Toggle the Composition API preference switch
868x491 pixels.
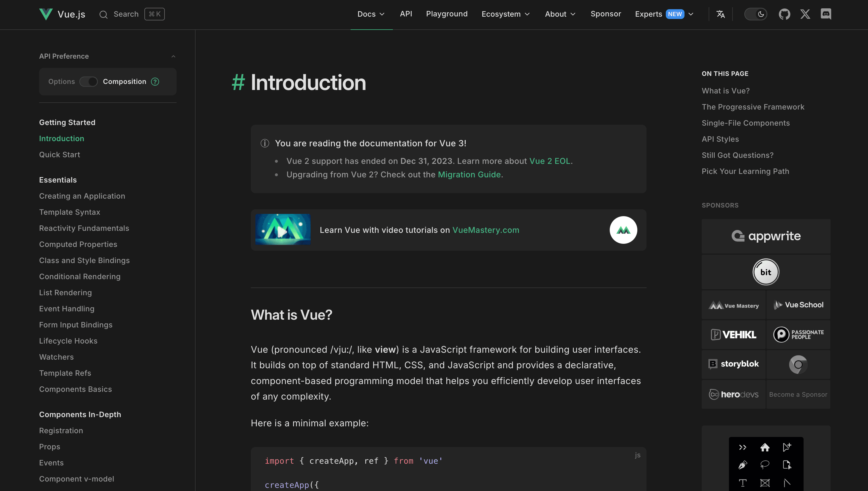[89, 81]
